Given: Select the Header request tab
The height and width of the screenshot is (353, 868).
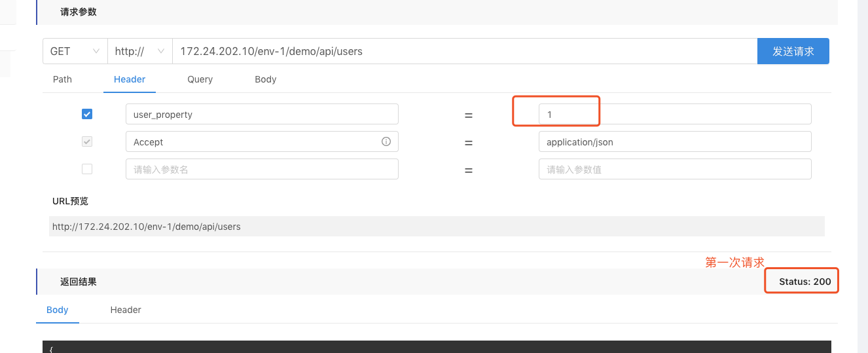Looking at the screenshot, I should click(x=130, y=79).
